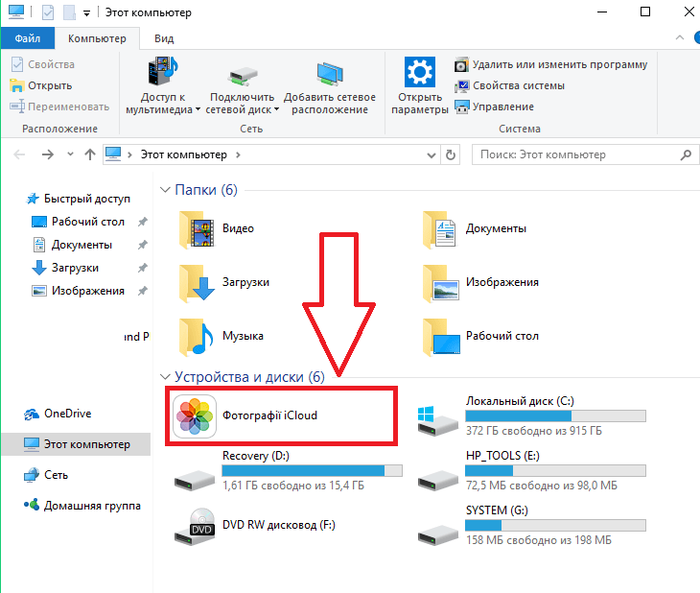
Task: Click the title bar properties checkmark icon
Action: [48, 12]
